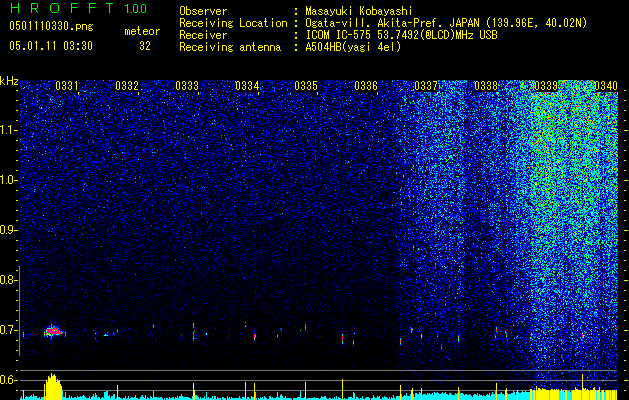Click the Observer label
Viewport: 629px width, 400px height.
tap(203, 11)
